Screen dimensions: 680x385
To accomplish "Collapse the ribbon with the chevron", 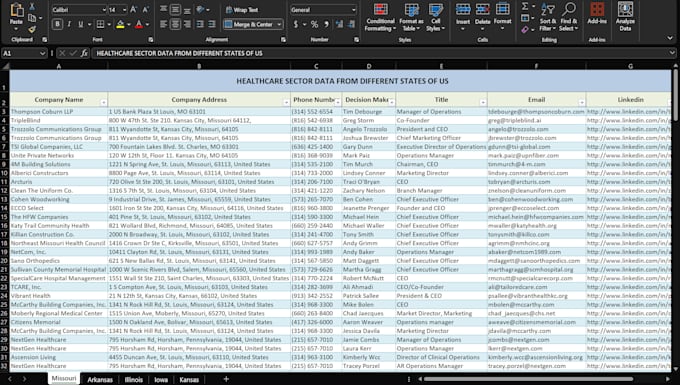I will (670, 38).
